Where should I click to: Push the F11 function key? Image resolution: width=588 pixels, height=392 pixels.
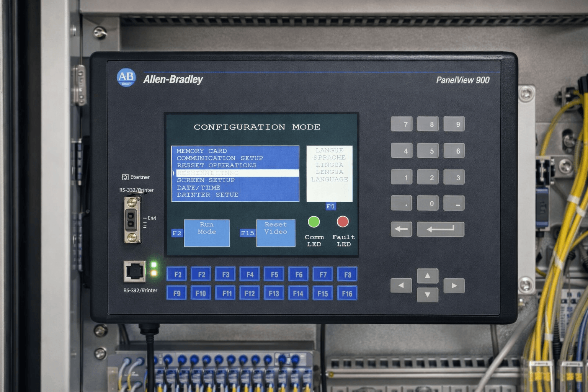click(225, 293)
